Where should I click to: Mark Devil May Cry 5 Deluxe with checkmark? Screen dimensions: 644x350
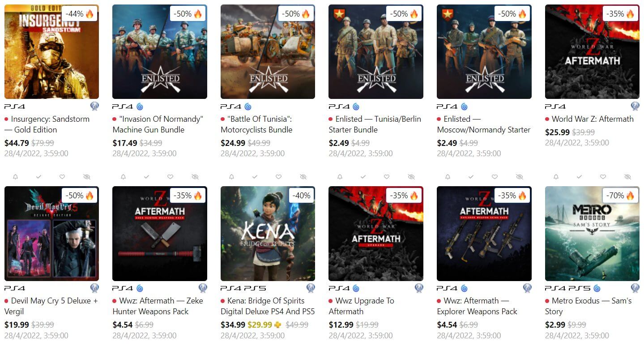[38, 177]
